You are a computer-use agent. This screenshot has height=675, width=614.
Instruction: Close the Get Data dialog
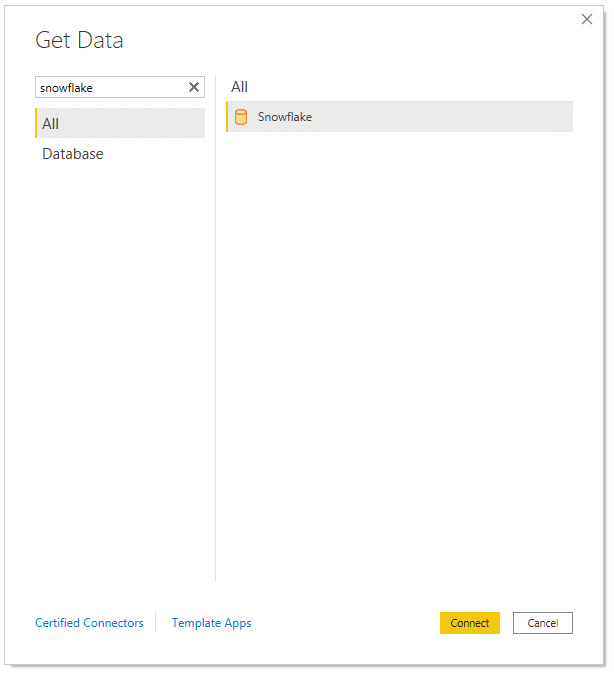coord(587,19)
